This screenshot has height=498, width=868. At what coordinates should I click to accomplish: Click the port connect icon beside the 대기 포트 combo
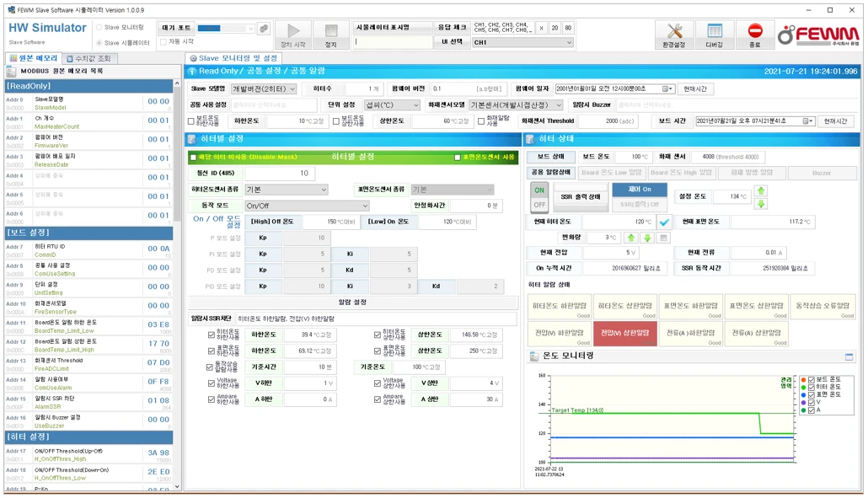click(264, 28)
